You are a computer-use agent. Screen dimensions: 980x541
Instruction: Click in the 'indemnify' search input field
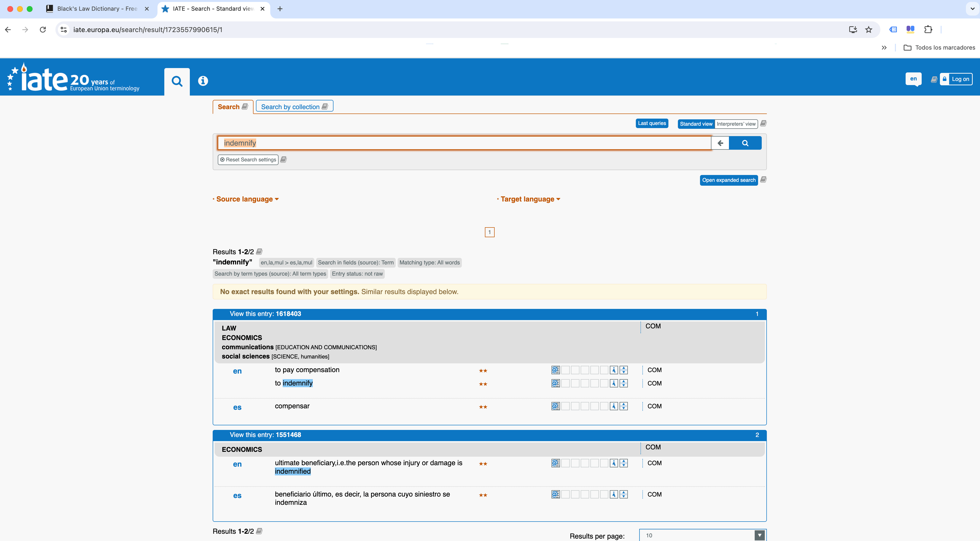coord(464,143)
